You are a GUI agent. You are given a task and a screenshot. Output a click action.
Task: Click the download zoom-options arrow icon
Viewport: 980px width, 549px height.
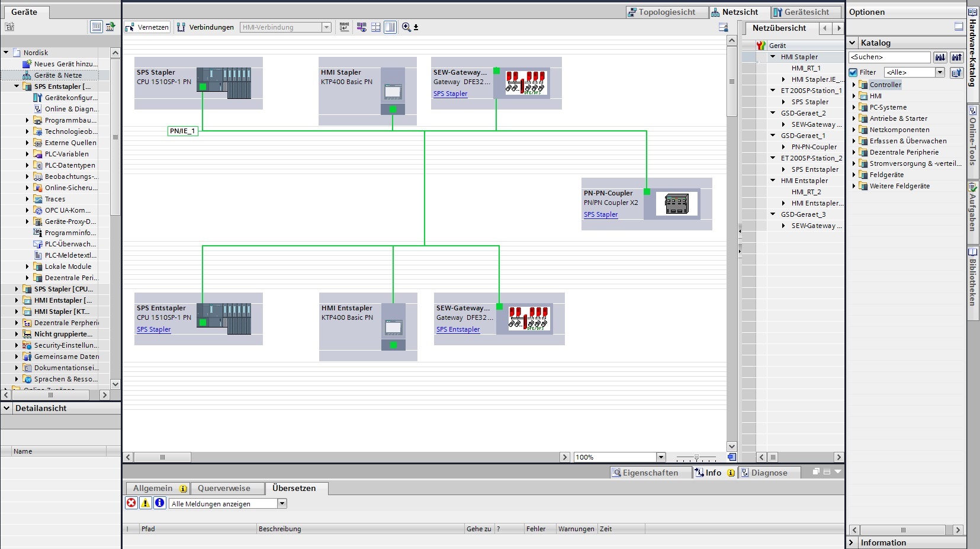click(x=416, y=27)
